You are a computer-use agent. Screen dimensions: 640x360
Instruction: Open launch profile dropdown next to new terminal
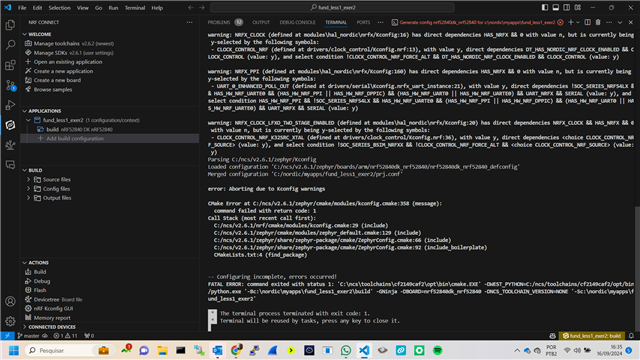(578, 22)
